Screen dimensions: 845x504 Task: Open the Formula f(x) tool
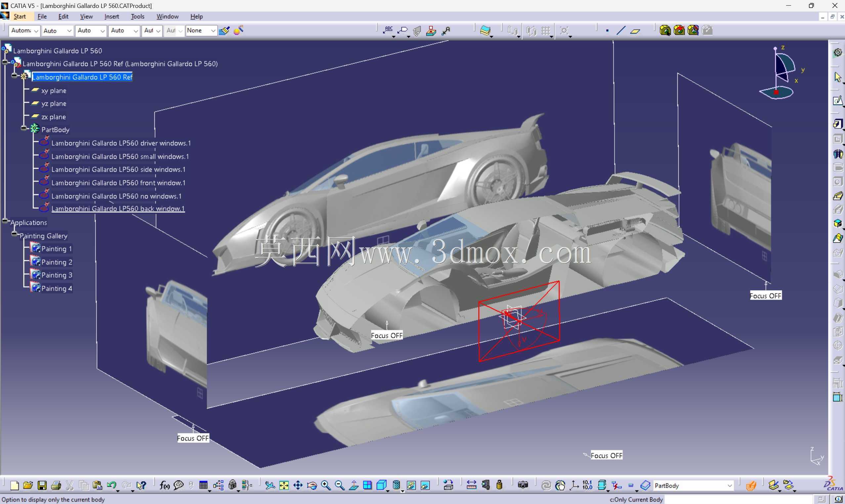[x=164, y=485]
